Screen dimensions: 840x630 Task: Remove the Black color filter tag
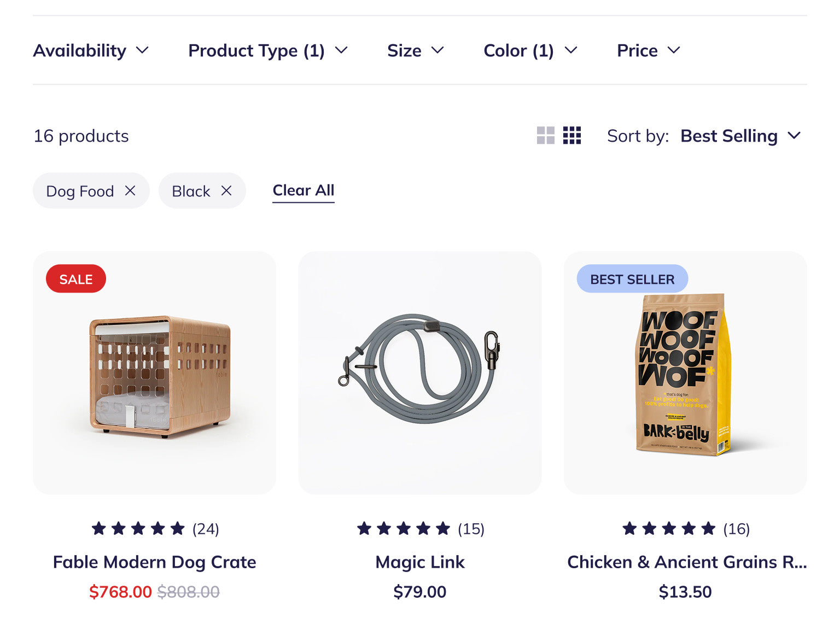226,191
